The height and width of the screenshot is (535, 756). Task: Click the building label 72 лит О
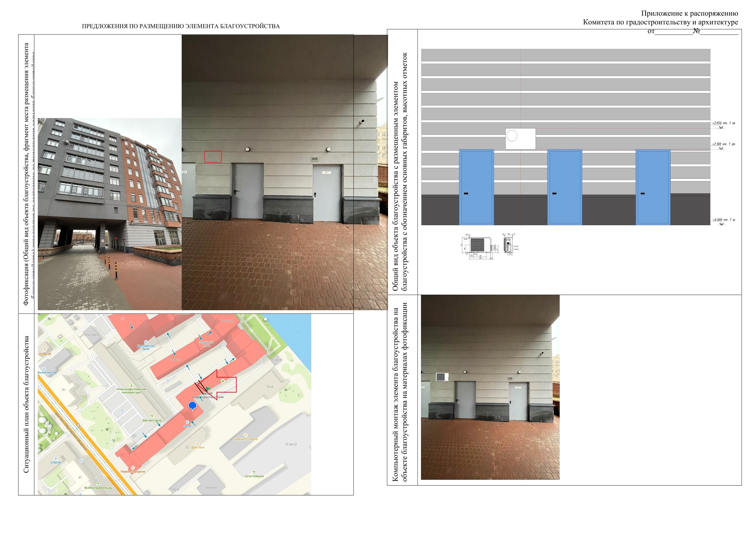coord(291,444)
